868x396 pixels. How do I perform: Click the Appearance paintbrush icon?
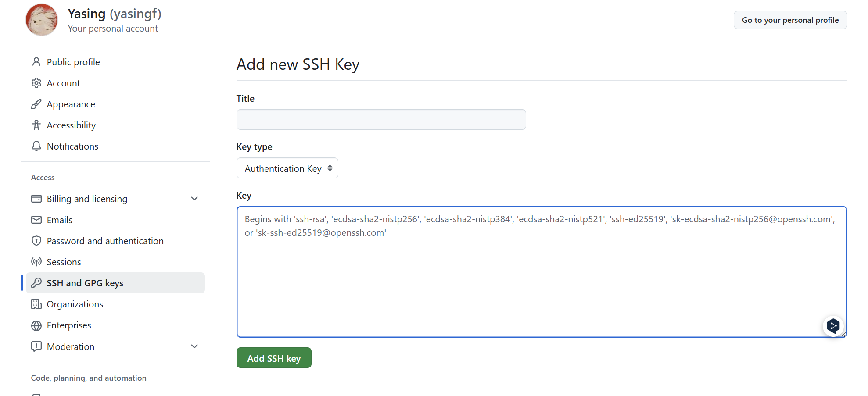(36, 104)
